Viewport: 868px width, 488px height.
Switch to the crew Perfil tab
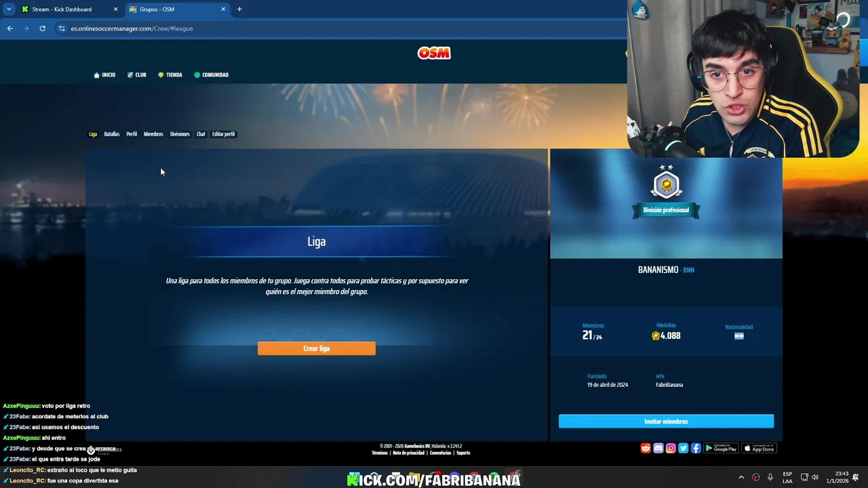pyautogui.click(x=132, y=134)
